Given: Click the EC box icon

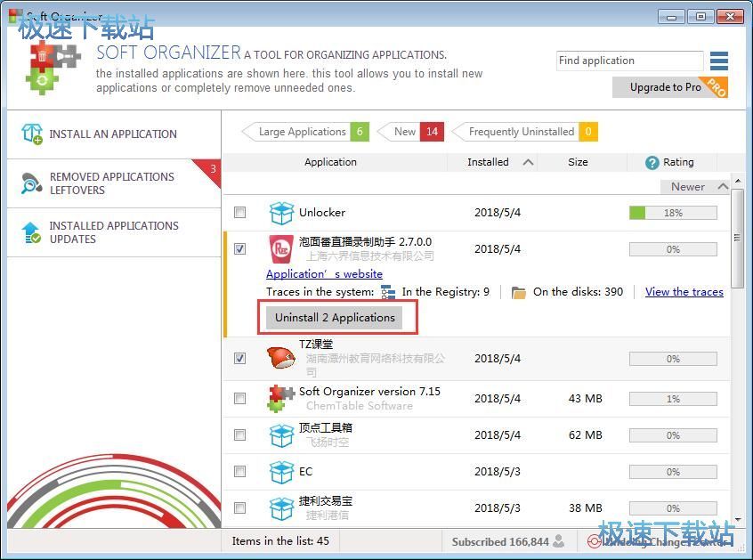Looking at the screenshot, I should (x=281, y=472).
